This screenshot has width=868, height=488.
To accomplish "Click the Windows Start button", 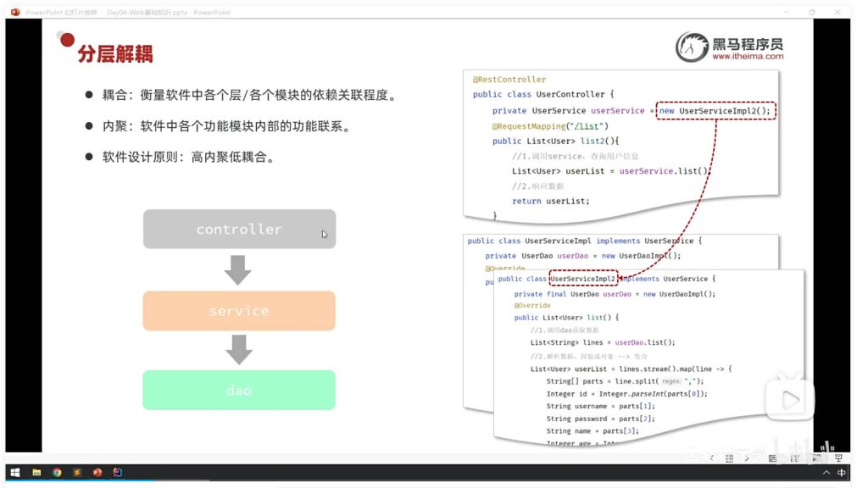I will coord(14,472).
